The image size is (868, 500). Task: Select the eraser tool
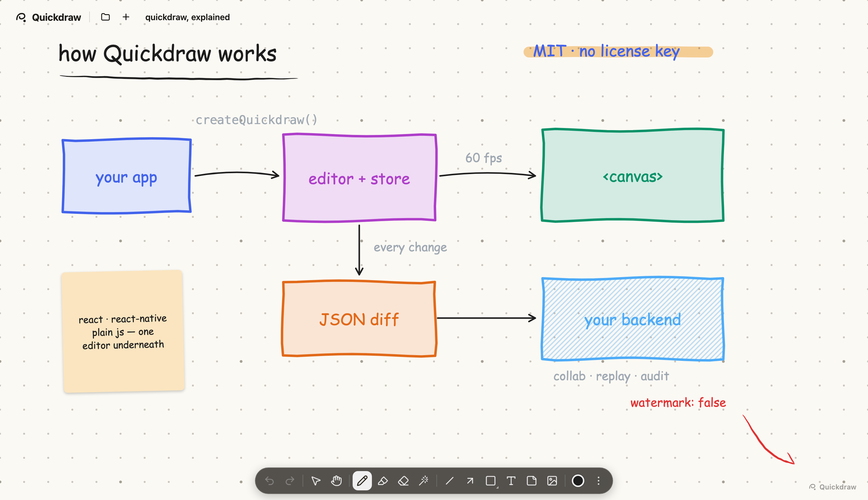[403, 481]
